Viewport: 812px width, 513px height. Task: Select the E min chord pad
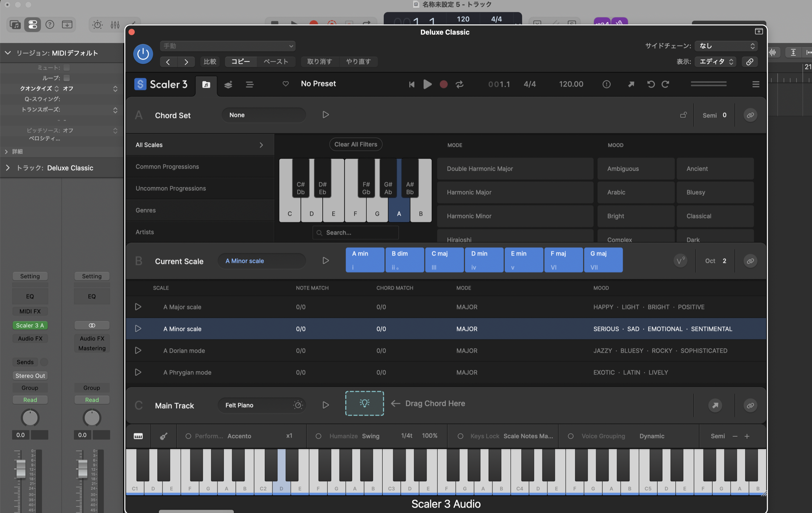(523, 260)
